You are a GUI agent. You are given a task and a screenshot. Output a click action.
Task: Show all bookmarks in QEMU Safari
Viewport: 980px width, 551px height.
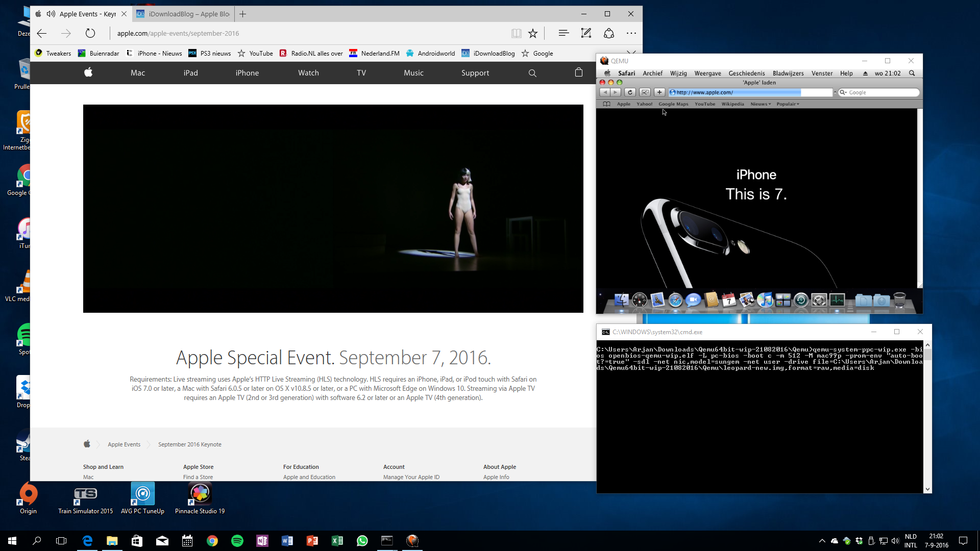click(606, 104)
